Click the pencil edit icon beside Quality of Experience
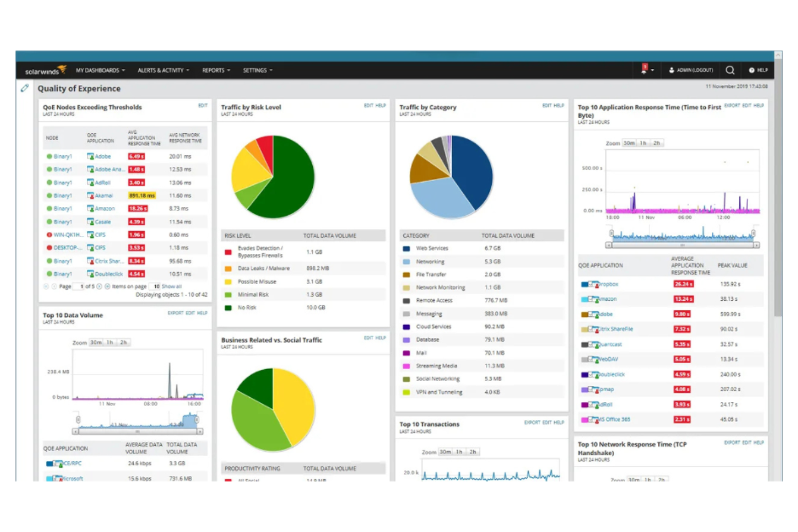 tap(24, 88)
